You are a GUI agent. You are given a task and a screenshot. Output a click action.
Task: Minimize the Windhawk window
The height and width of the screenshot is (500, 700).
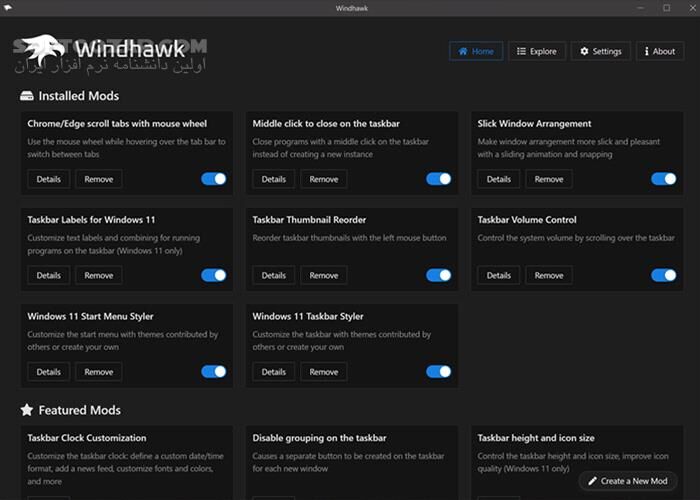coord(641,8)
